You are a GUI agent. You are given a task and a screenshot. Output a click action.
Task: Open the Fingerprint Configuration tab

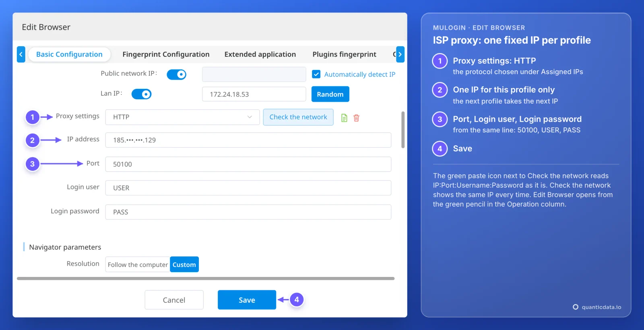click(166, 54)
